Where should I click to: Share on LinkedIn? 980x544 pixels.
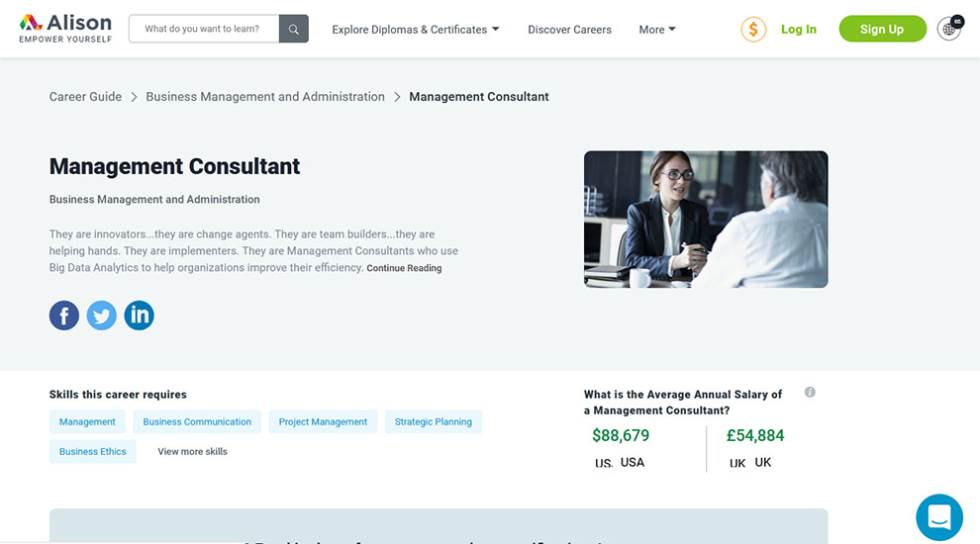139,316
